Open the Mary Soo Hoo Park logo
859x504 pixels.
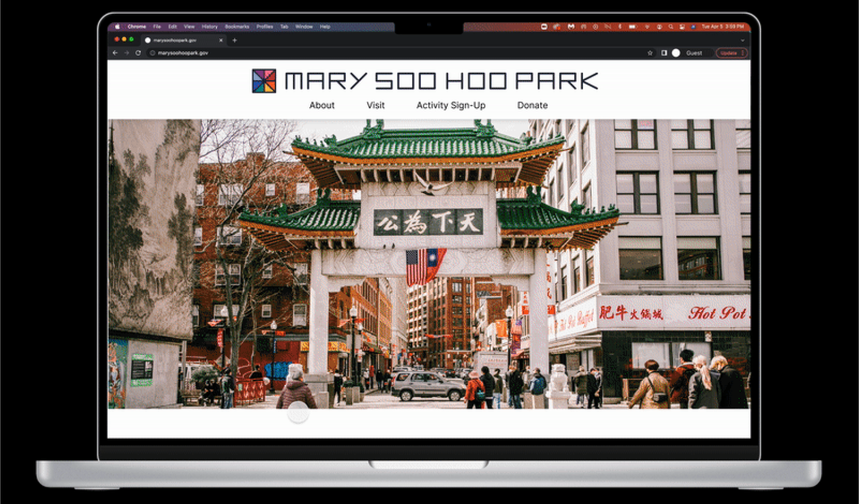[x=264, y=81]
